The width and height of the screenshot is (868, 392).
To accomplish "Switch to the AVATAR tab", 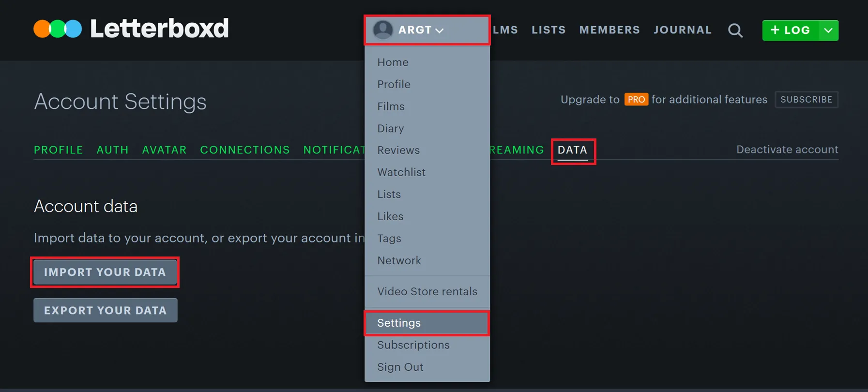I will [x=164, y=150].
